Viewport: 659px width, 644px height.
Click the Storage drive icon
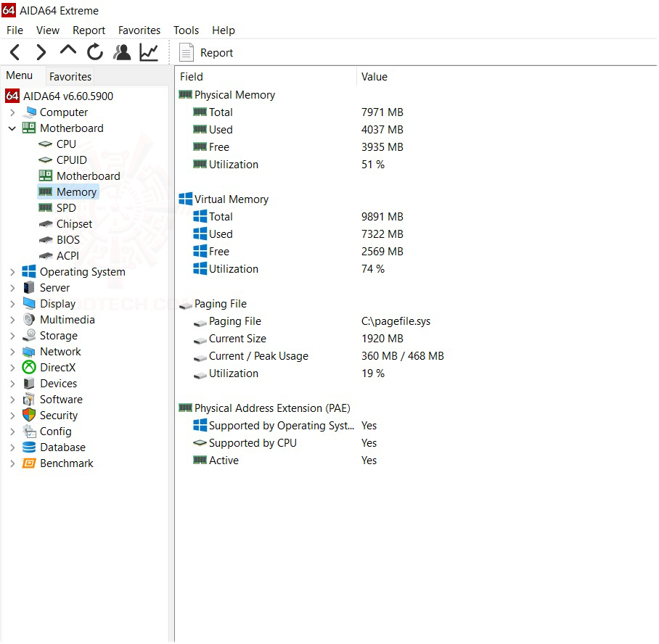pos(29,335)
